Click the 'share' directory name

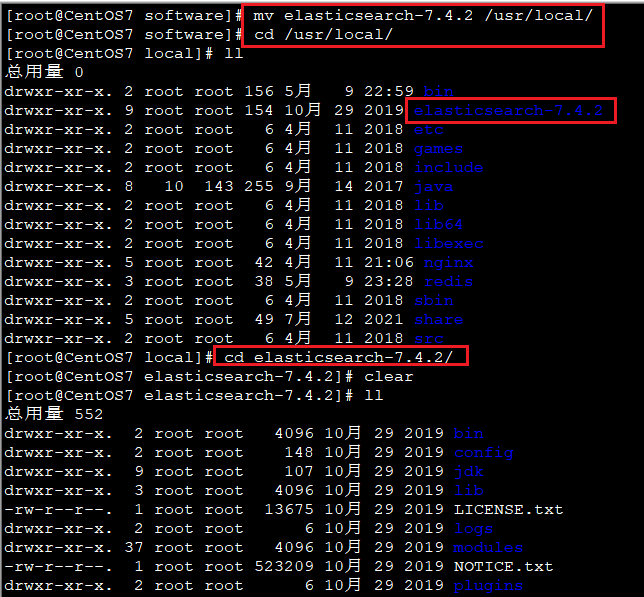pos(438,319)
